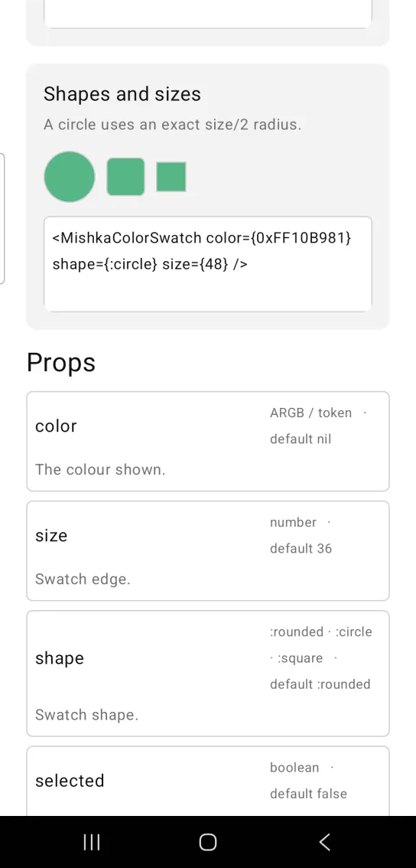This screenshot has height=868, width=416.
Task: Click the 'default :rounded' label
Action: pos(320,684)
